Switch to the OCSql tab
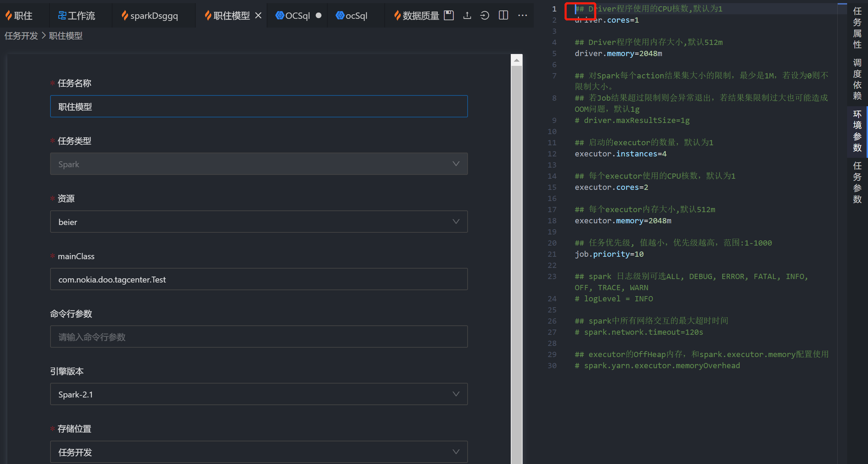This screenshot has width=868, height=464. pos(297,15)
